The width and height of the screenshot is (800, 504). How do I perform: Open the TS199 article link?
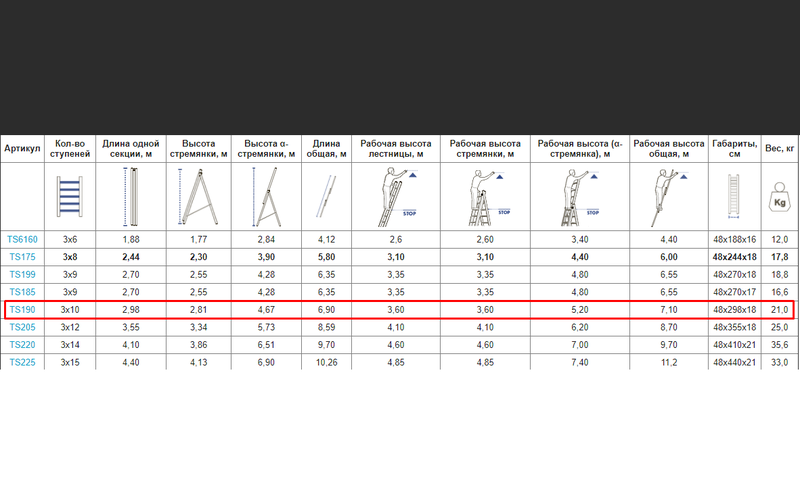pos(22,274)
